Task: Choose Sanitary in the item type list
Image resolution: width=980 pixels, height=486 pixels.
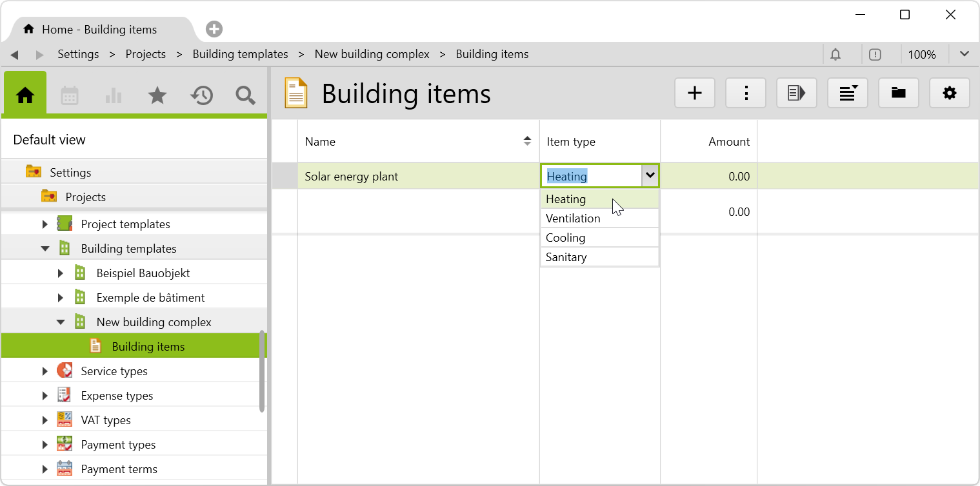Action: coord(566,257)
